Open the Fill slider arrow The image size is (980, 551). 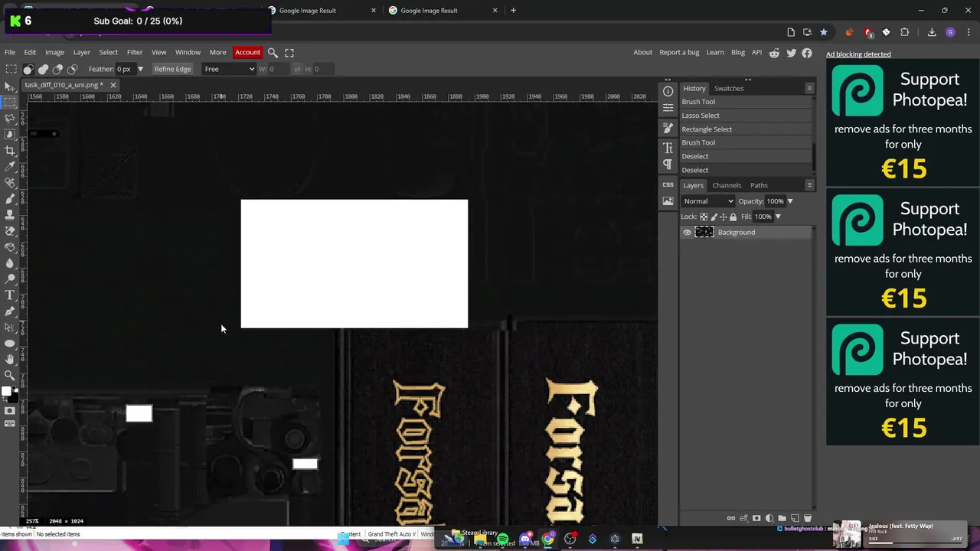pos(777,217)
